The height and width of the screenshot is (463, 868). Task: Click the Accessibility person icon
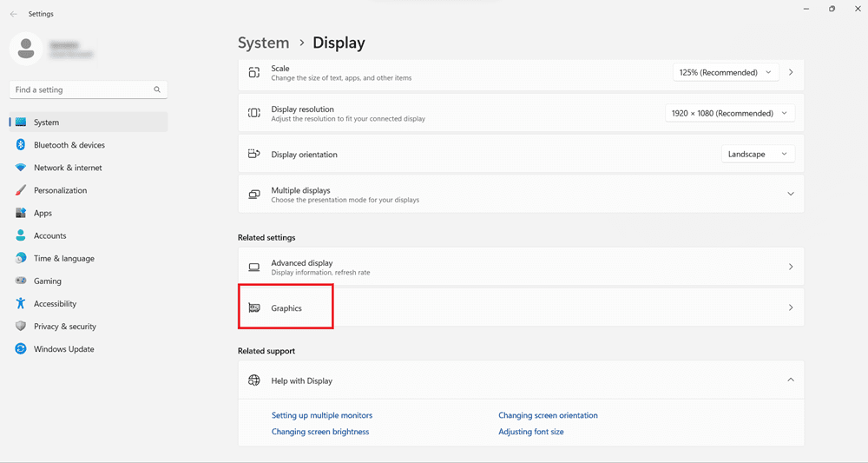21,304
